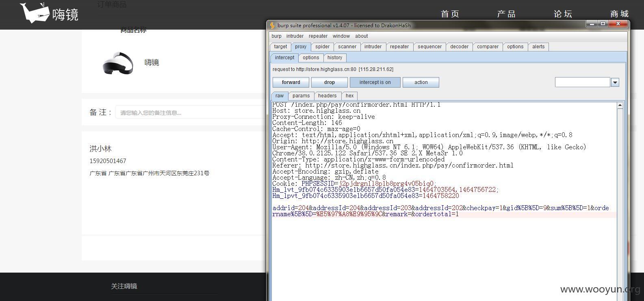Go to 产品 in site navigation

click(x=507, y=14)
